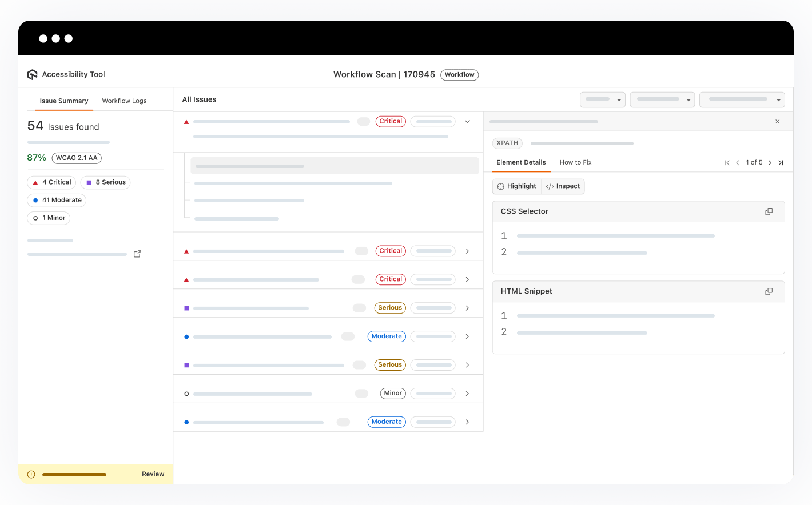Click the Workflow badge next to the scan title
Image resolution: width=812 pixels, height=505 pixels.
point(459,74)
